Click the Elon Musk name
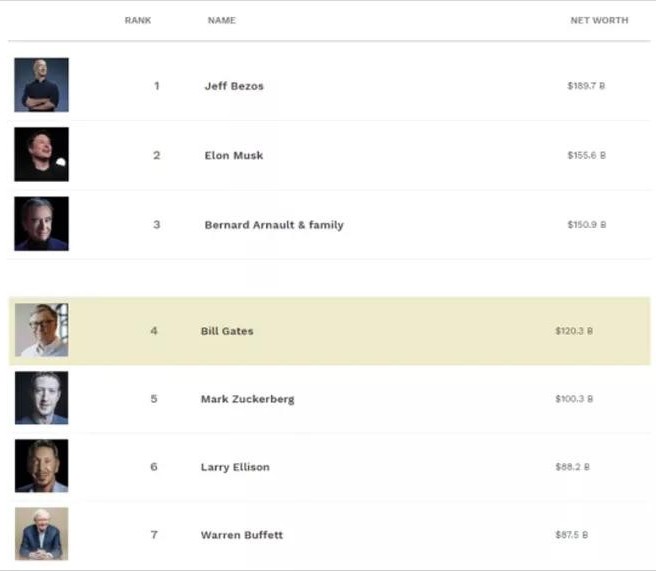656x571 pixels. (234, 156)
